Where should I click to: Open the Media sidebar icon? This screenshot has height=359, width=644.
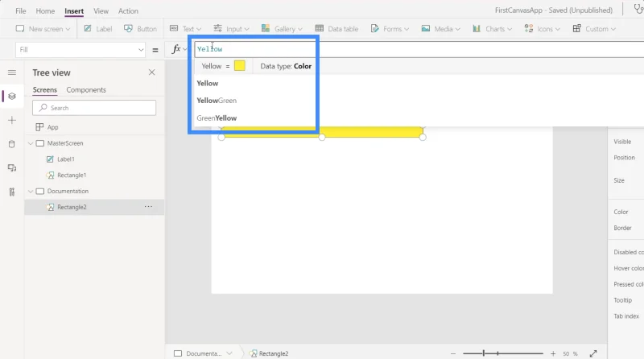coord(12,168)
